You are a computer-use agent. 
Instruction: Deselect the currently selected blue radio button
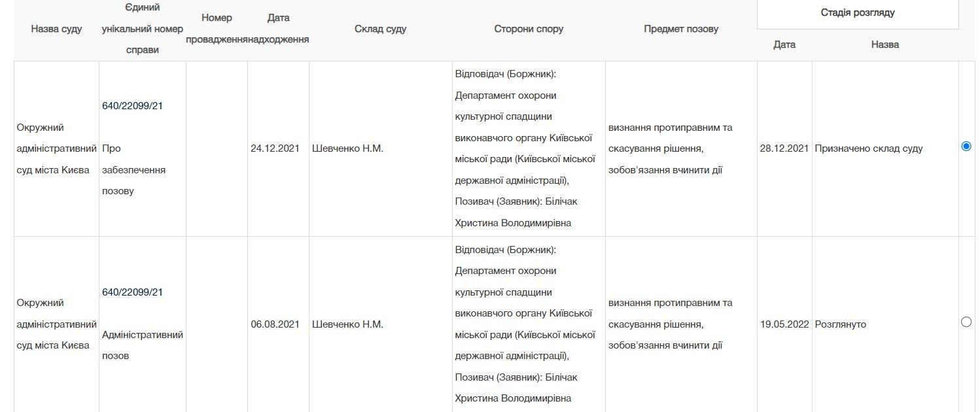pos(966,146)
